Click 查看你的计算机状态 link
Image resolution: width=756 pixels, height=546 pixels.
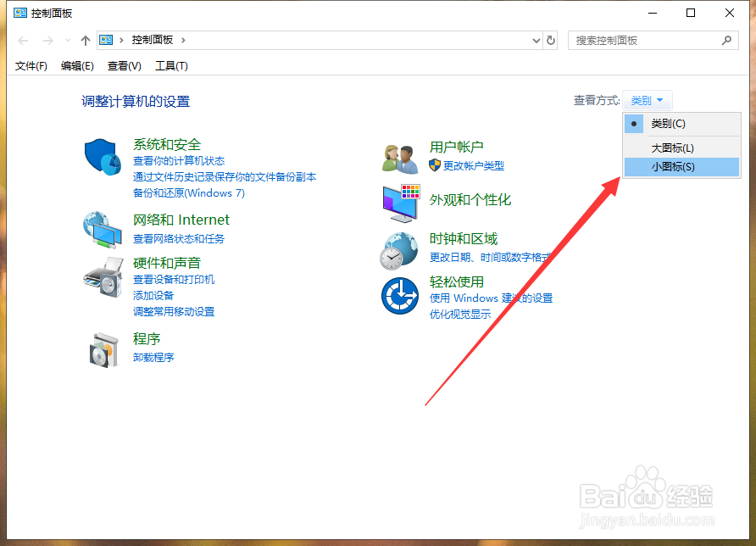[179, 161]
